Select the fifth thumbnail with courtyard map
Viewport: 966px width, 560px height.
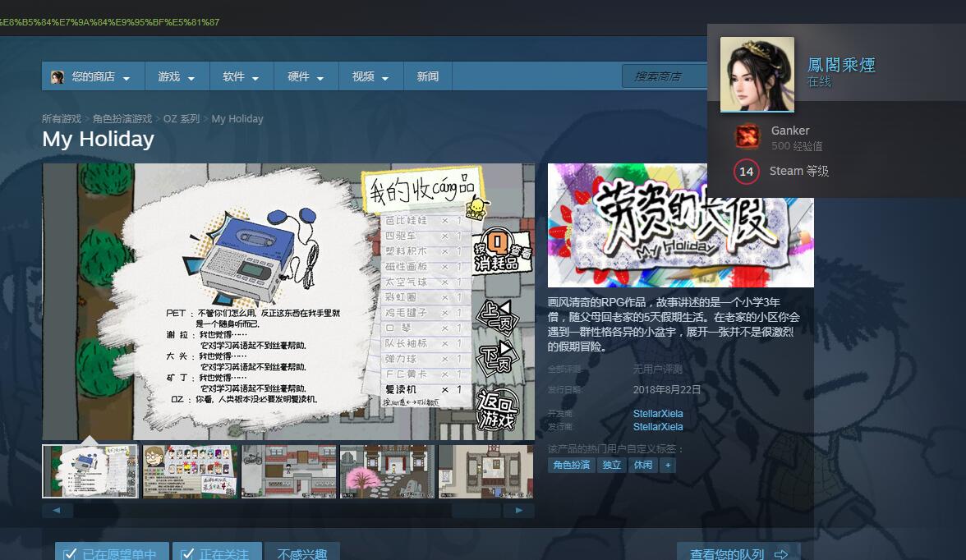point(486,471)
